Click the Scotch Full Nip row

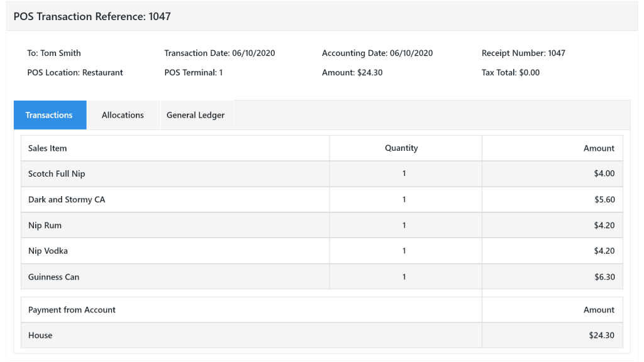point(57,173)
